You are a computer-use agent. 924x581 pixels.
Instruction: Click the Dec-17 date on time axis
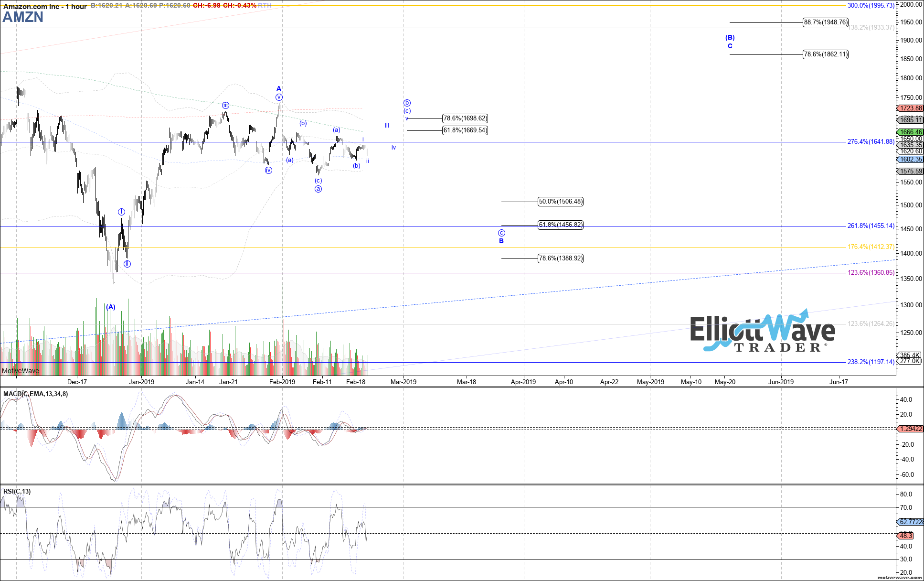pos(77,382)
